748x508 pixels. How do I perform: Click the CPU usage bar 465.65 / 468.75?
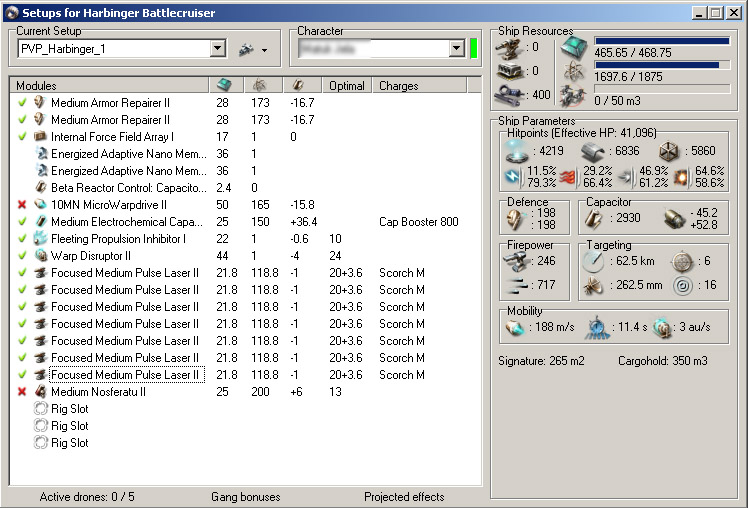(x=662, y=41)
